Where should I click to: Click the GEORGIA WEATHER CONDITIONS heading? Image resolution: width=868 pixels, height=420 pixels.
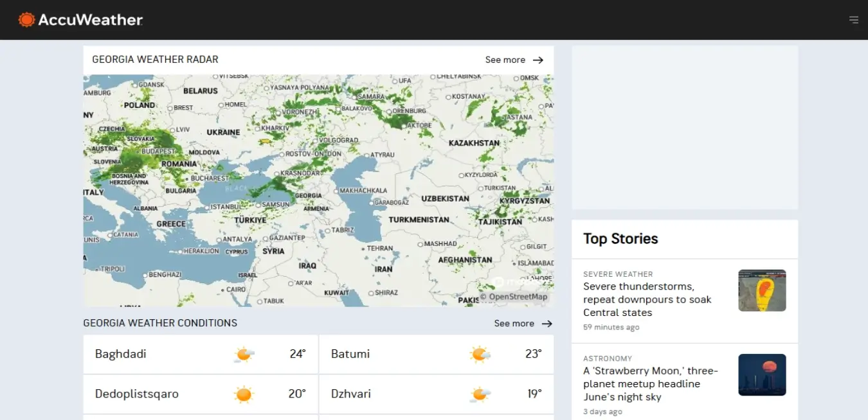point(160,323)
